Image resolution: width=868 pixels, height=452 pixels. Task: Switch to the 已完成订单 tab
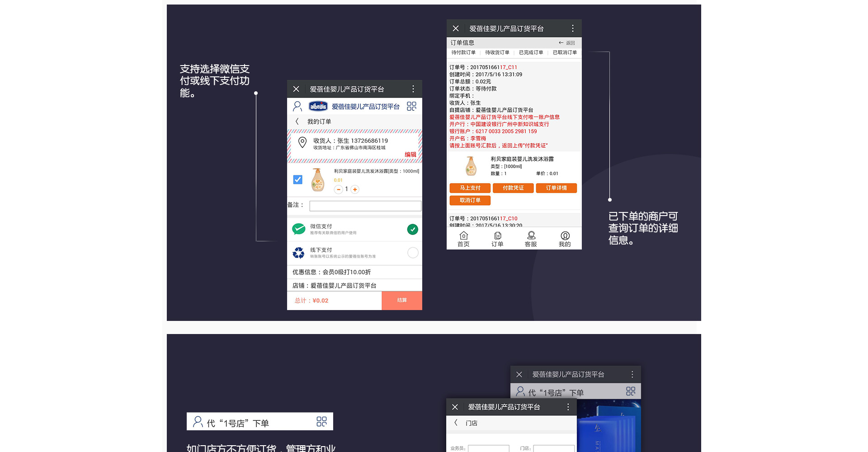pos(531,52)
